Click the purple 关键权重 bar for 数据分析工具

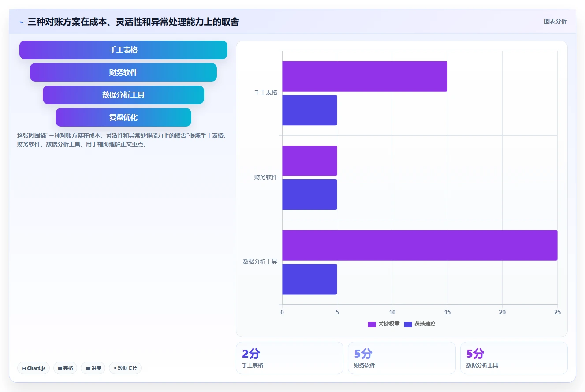point(420,245)
